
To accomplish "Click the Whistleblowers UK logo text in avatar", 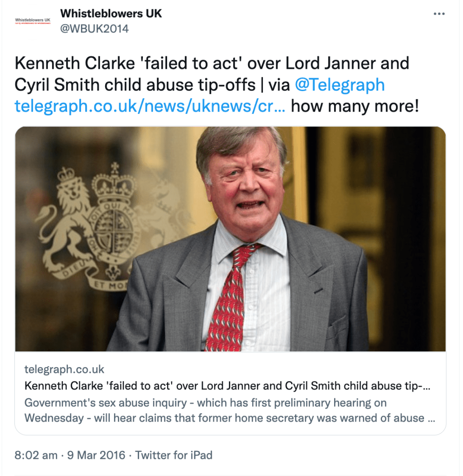I will point(33,20).
